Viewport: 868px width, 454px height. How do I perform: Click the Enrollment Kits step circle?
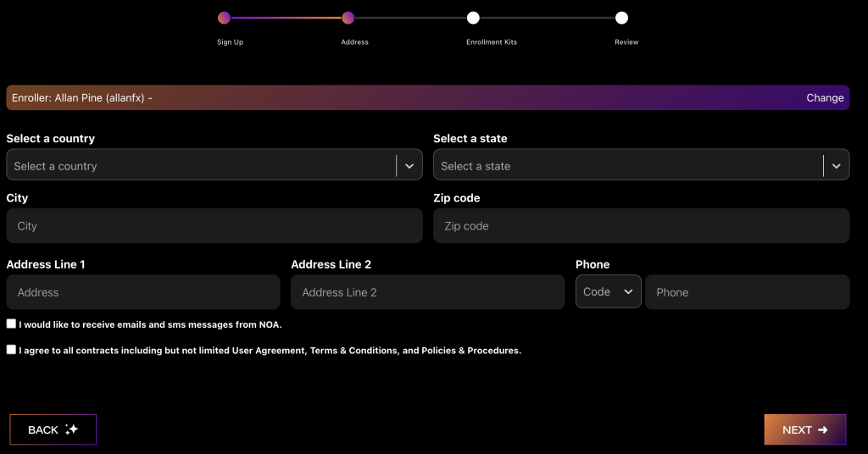click(x=473, y=18)
